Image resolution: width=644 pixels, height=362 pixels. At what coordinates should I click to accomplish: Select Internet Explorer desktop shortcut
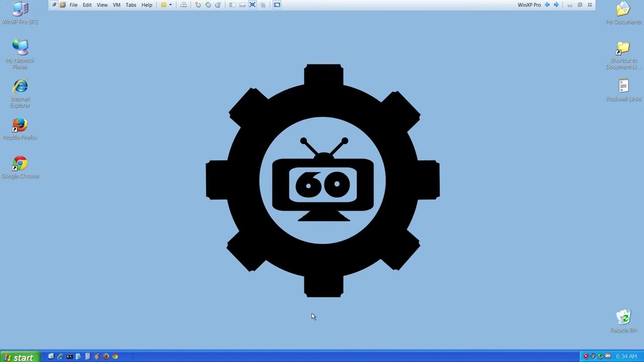(20, 94)
